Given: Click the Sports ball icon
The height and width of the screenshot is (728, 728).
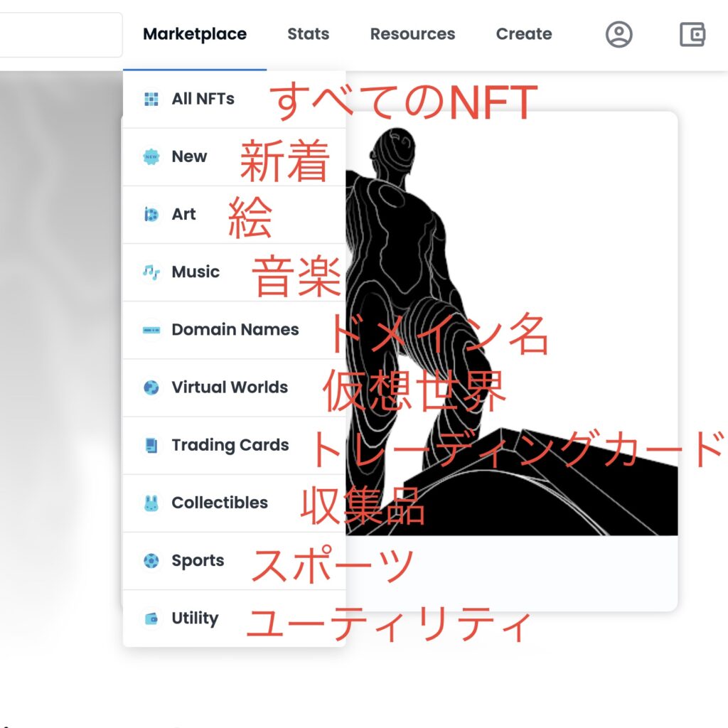Looking at the screenshot, I should point(151,560).
